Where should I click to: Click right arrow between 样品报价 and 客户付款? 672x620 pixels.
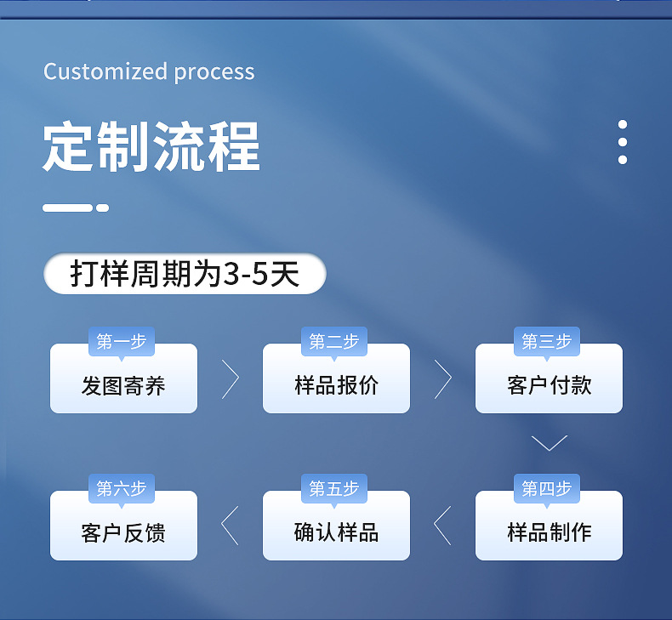pos(442,378)
